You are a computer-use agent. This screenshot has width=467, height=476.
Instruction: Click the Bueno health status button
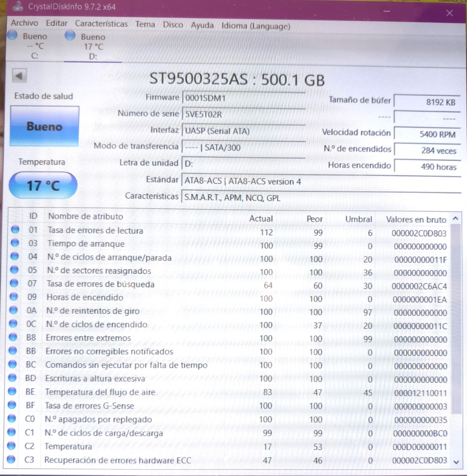[x=44, y=126]
